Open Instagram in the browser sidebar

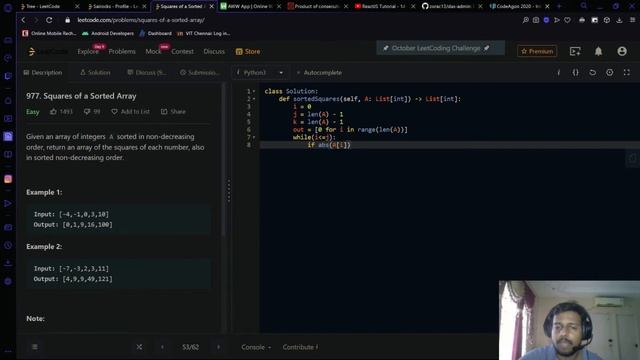coord(8,179)
